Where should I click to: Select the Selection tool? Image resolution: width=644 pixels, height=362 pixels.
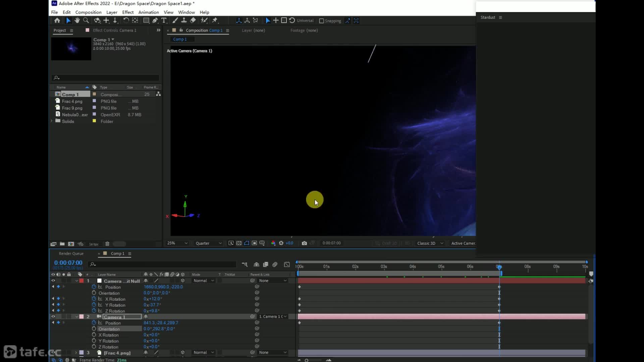(x=68, y=20)
